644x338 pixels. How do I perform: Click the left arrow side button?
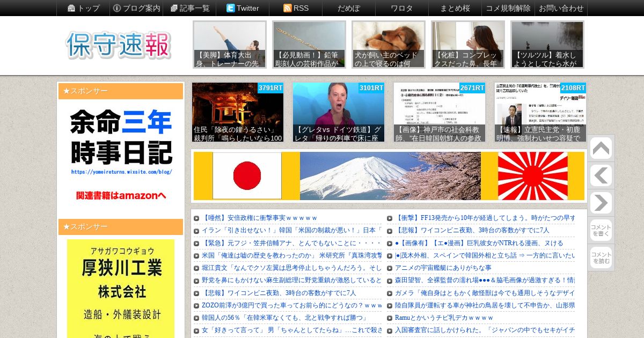(601, 176)
